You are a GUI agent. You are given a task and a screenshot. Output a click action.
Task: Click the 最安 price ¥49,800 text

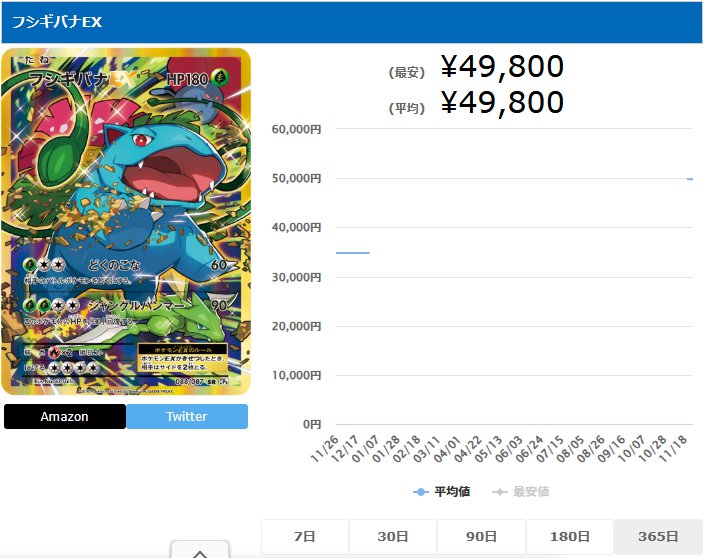[x=502, y=66]
